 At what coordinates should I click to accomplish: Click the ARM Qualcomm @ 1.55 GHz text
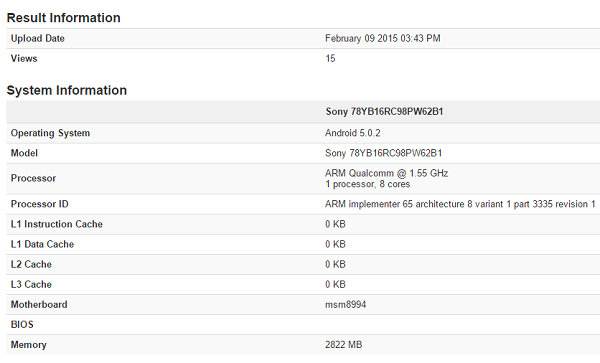[386, 173]
